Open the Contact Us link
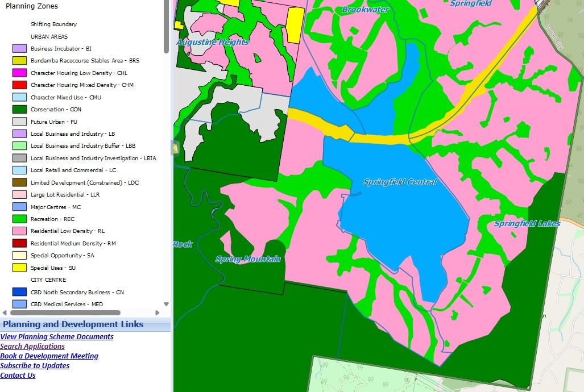 click(x=18, y=376)
